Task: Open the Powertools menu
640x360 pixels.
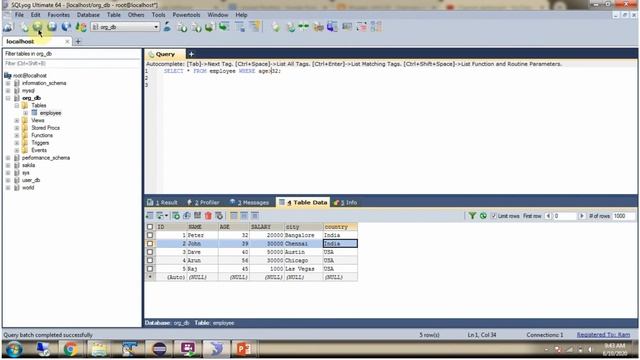Action: 186,15
